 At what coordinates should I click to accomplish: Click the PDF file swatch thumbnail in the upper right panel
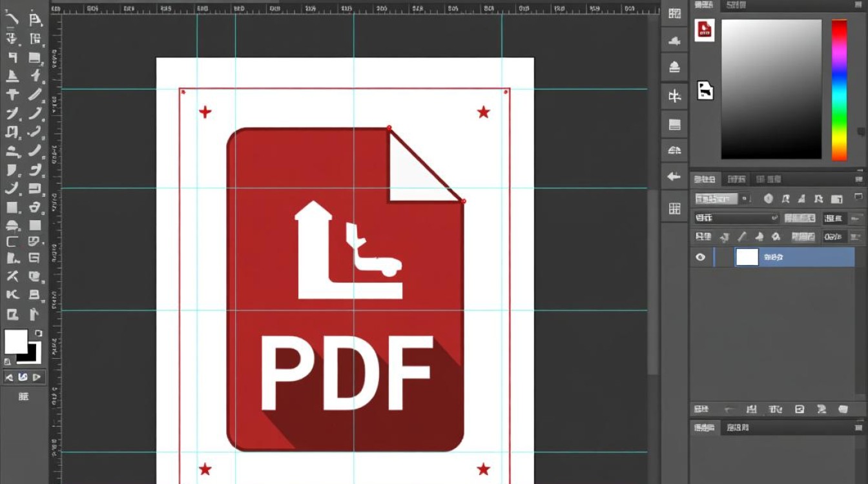click(x=705, y=30)
